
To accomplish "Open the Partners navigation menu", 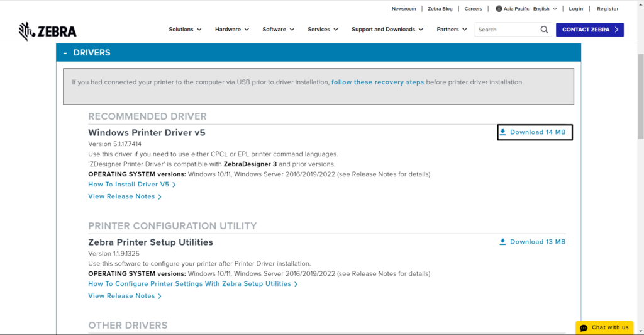I will tap(452, 30).
